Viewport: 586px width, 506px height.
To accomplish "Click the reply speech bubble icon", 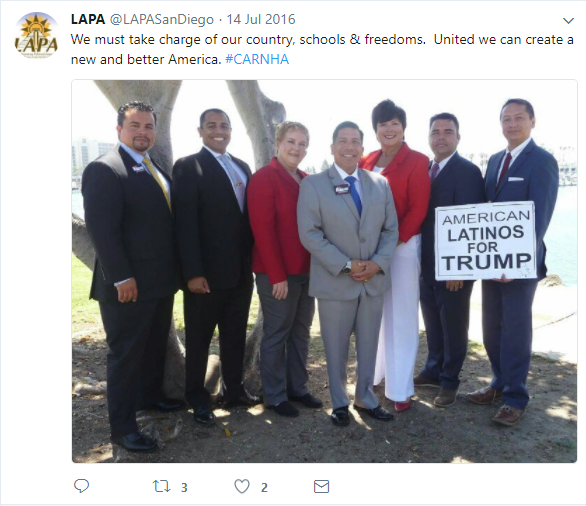I will pyautogui.click(x=81, y=486).
